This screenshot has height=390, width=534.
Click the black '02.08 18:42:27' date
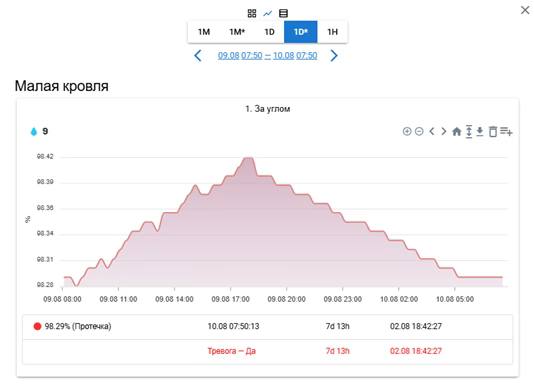click(x=416, y=326)
